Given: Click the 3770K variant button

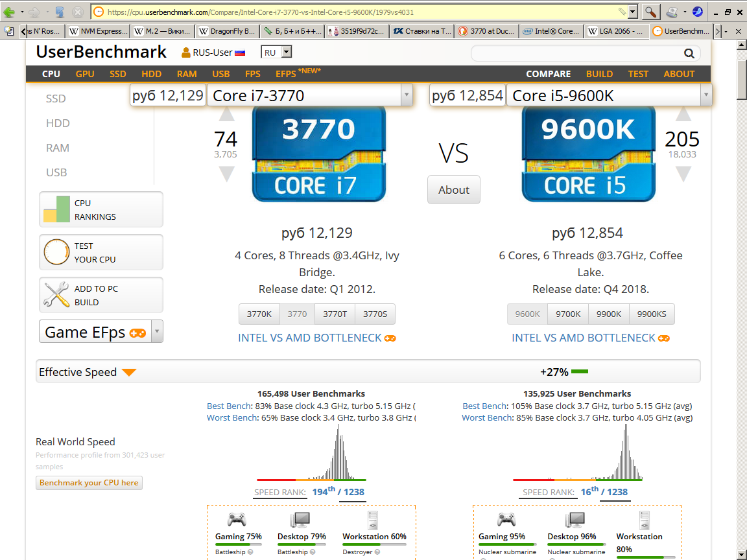Looking at the screenshot, I should pos(259,314).
